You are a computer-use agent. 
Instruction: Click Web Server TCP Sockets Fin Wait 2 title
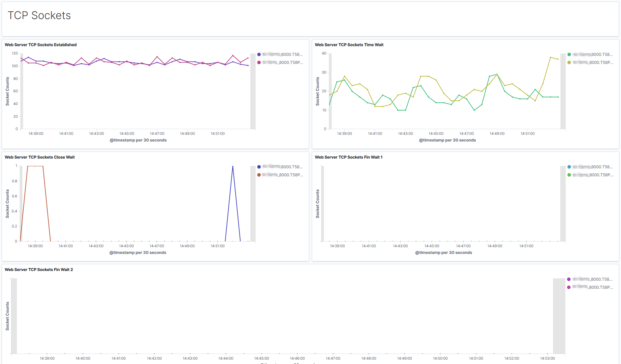pyautogui.click(x=39, y=270)
